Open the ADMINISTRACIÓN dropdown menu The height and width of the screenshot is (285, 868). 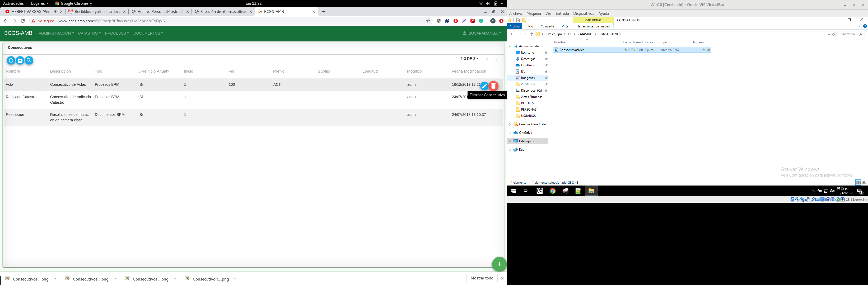click(56, 33)
